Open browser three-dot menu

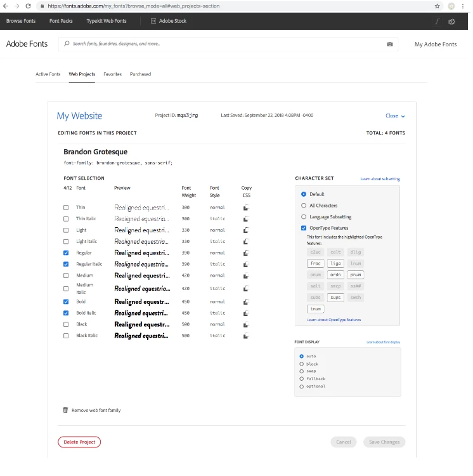(x=463, y=6)
